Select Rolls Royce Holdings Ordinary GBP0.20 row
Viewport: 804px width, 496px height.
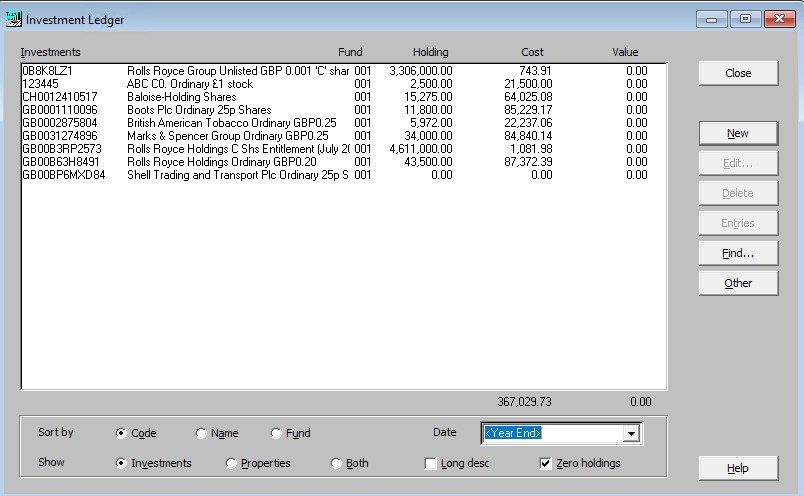[x=344, y=162]
